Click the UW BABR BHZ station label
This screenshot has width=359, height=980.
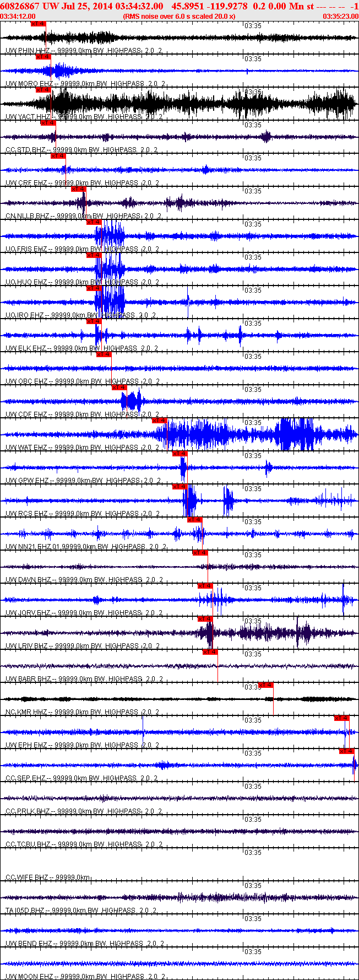click(85, 679)
